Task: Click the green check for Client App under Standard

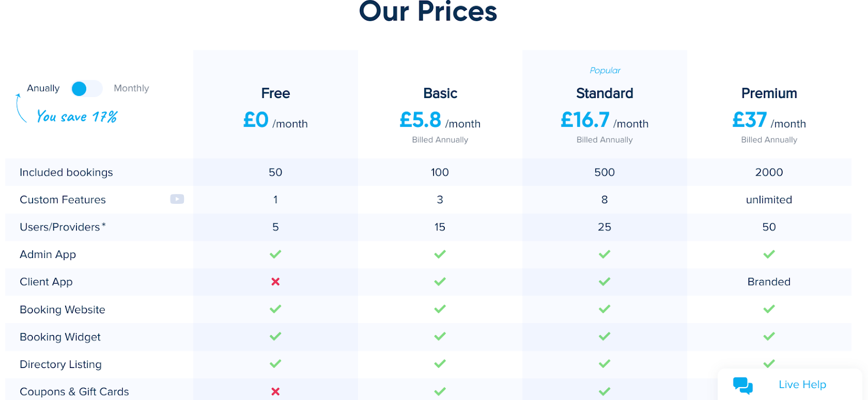Action: click(604, 282)
